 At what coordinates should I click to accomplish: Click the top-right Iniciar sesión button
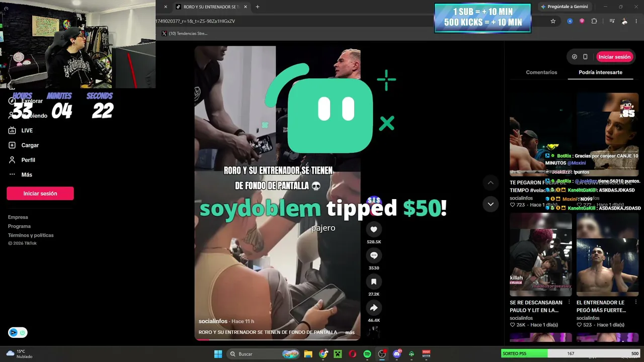(614, 57)
